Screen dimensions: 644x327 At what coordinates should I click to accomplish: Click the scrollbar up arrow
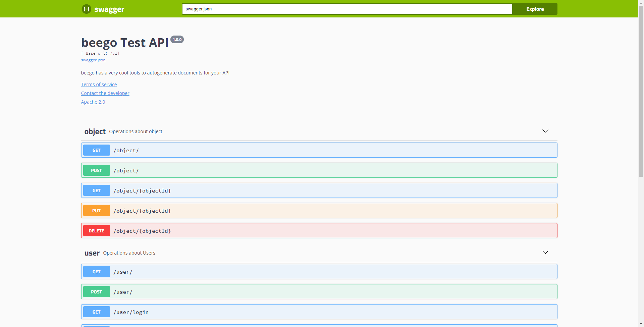pos(641,2)
